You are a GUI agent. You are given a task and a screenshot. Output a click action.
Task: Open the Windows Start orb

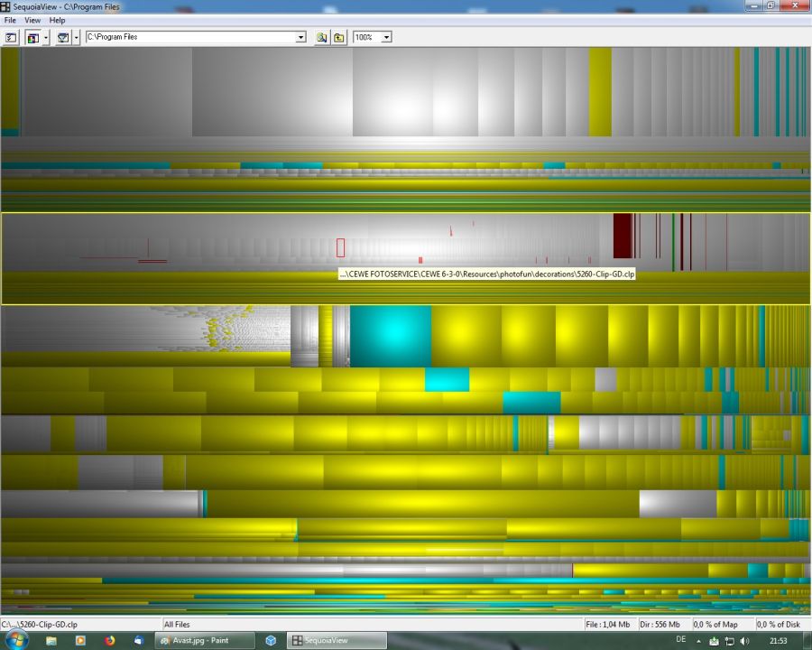pyautogui.click(x=16, y=641)
